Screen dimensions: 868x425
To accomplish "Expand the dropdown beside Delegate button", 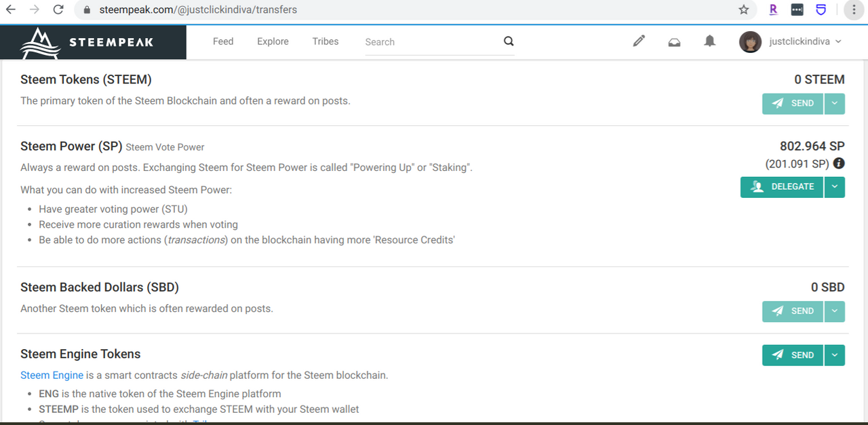I will 835,187.
